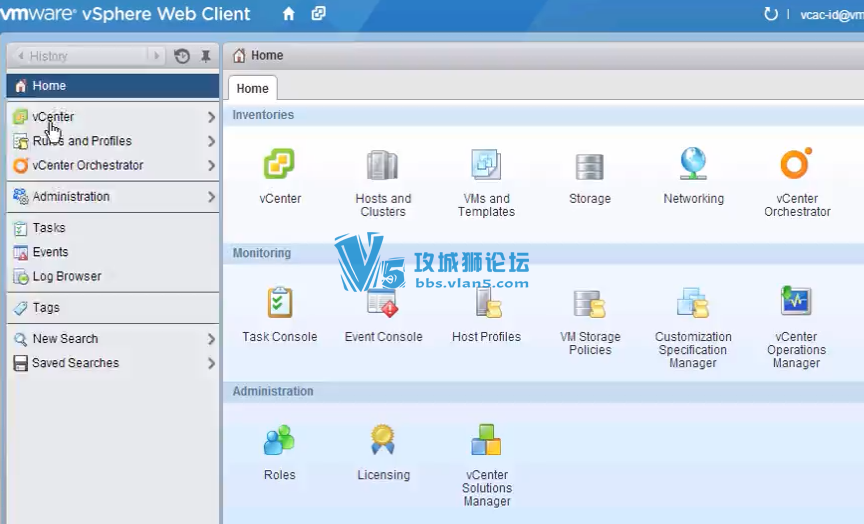Expand Saved Searches chevron
This screenshot has width=864, height=524.
coord(211,363)
